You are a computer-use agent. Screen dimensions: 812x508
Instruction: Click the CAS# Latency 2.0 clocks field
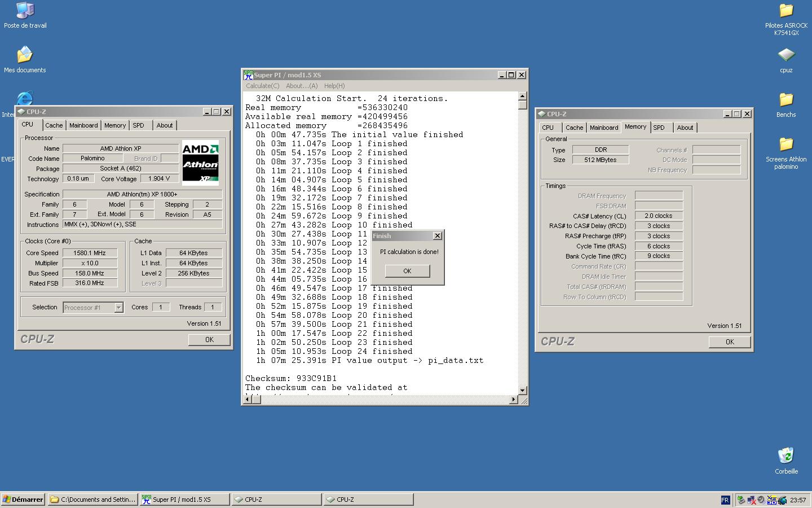pos(659,216)
